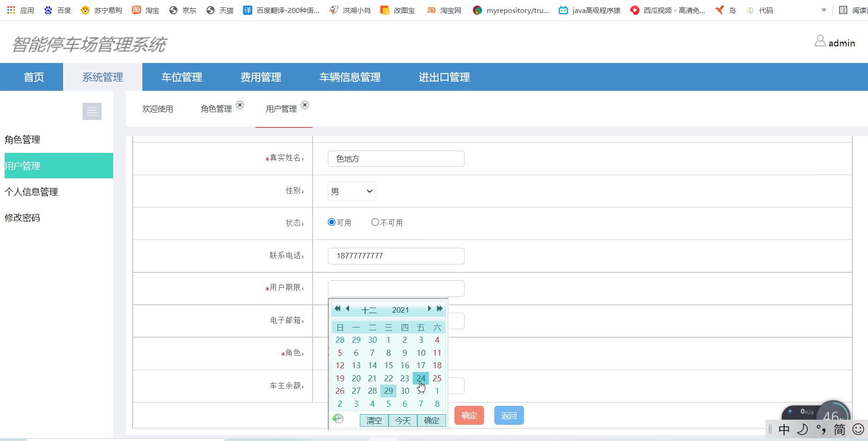The width and height of the screenshot is (868, 441).
Task: Go to previous year in calendar
Action: 337,309
